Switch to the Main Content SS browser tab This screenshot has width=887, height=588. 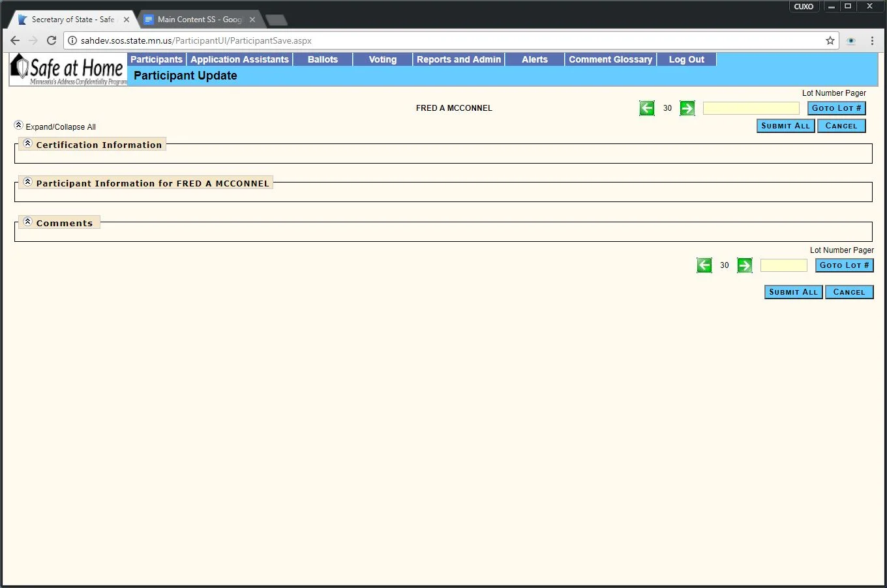(199, 20)
